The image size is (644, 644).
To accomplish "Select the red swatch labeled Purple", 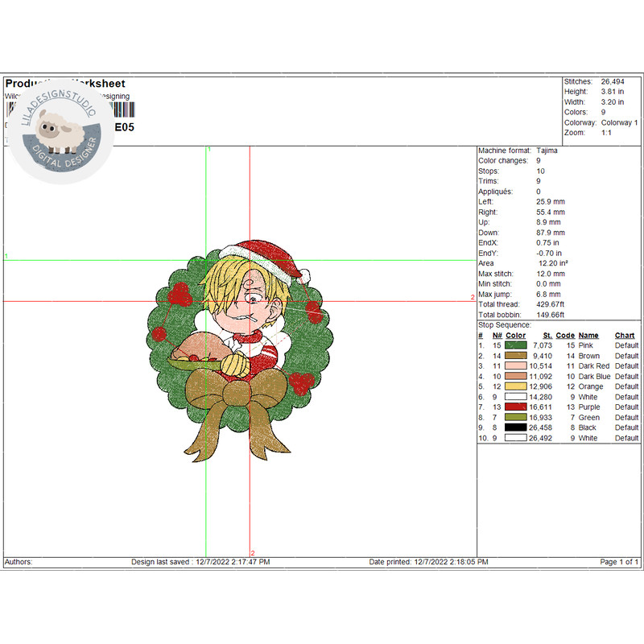I will click(x=515, y=407).
